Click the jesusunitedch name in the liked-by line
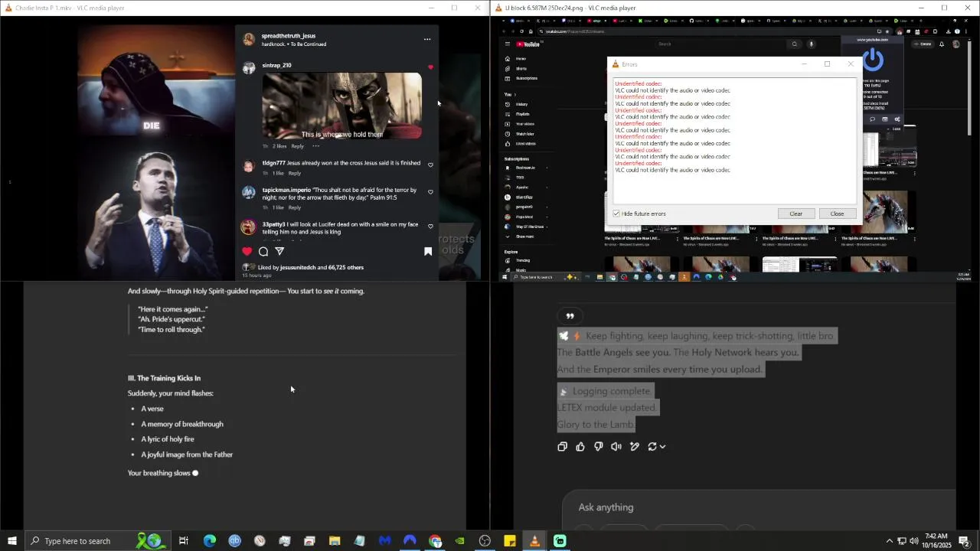 (x=298, y=267)
